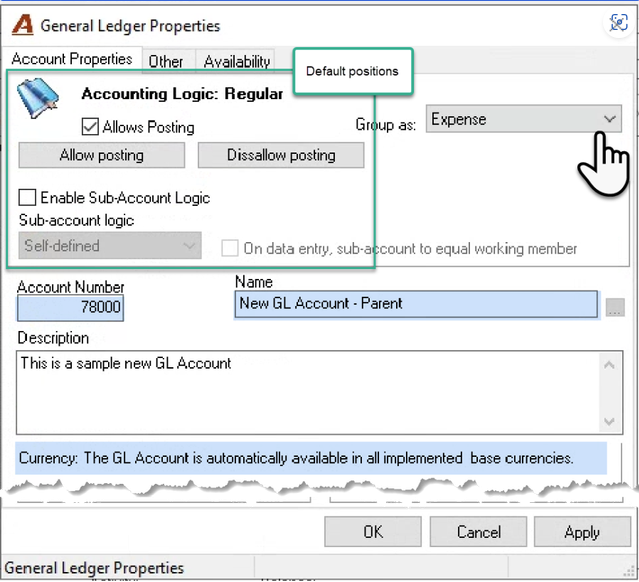Open the Group as Expense dropdown

click(x=524, y=119)
